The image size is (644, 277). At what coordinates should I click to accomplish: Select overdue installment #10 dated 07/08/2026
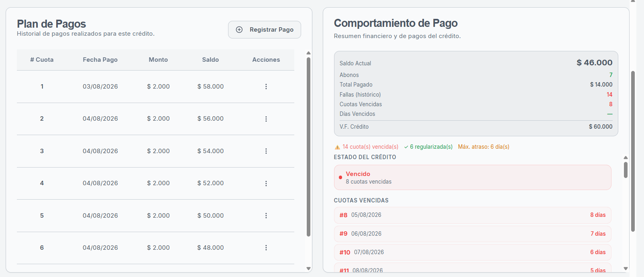[x=473, y=253]
